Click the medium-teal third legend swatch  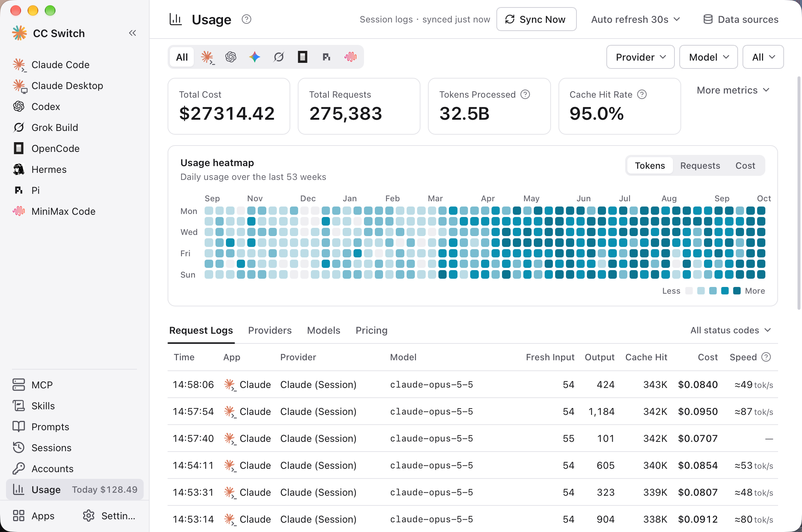click(x=713, y=291)
